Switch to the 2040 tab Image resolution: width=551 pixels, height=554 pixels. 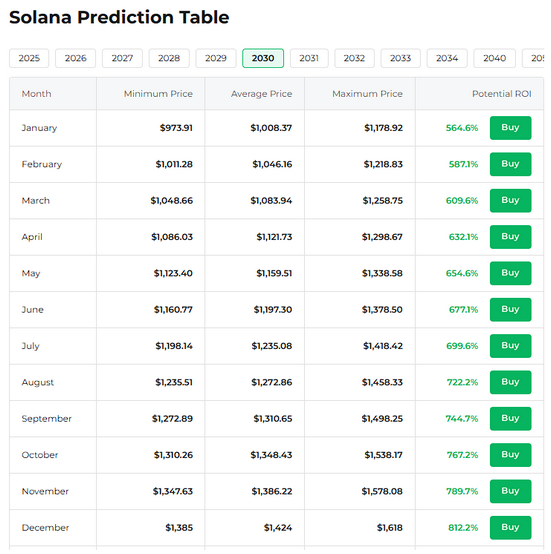[x=494, y=58]
